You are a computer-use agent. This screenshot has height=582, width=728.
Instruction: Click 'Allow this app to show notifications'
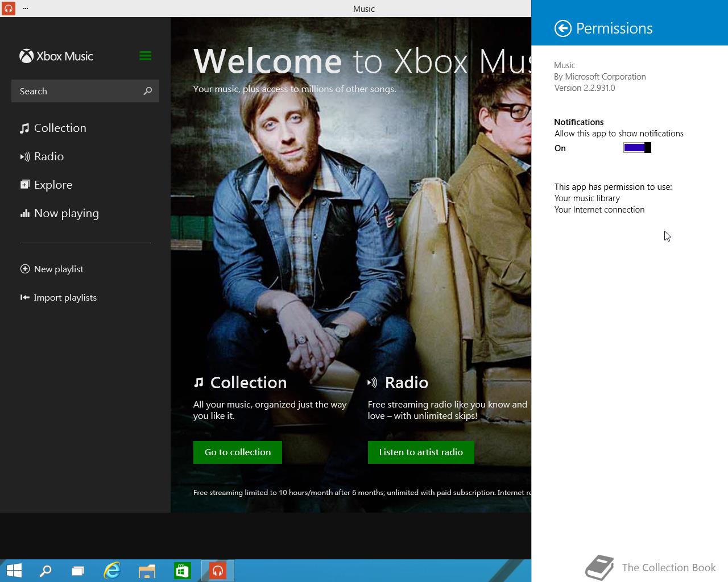pos(619,134)
